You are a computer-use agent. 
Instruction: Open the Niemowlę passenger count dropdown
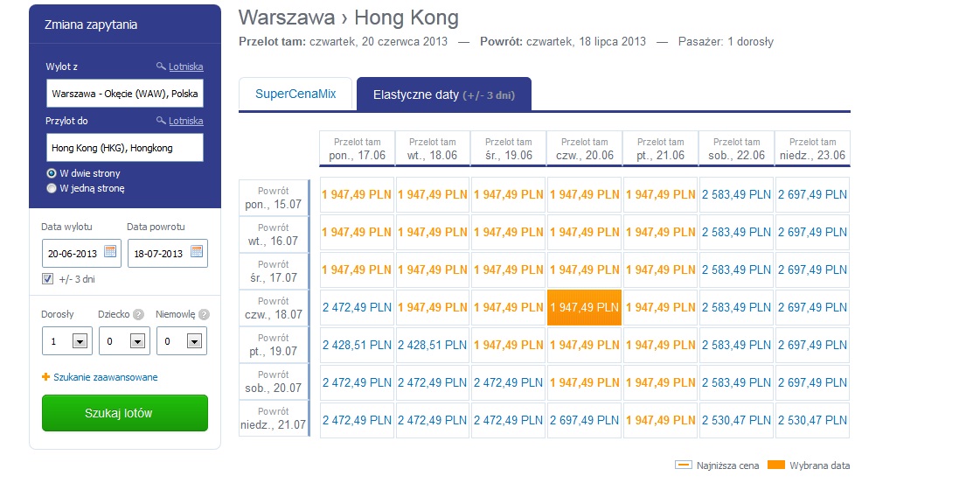tap(182, 341)
